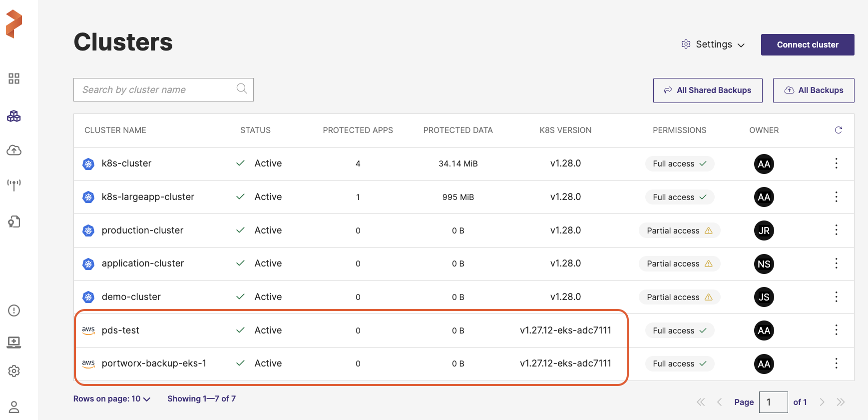868x420 pixels.
Task: Open the three-dot menu for pds-test
Action: (x=836, y=330)
